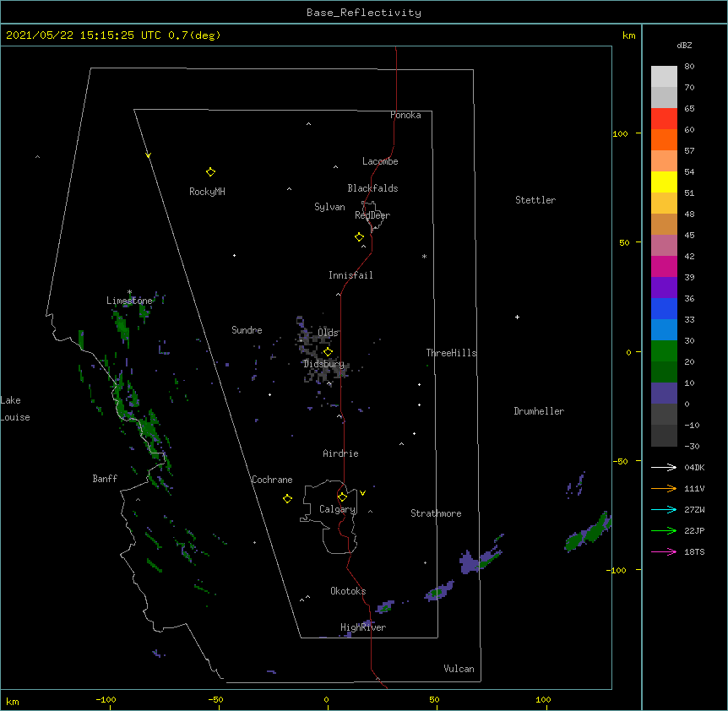Click the Drumheller town label
728x711 pixels.
(539, 411)
